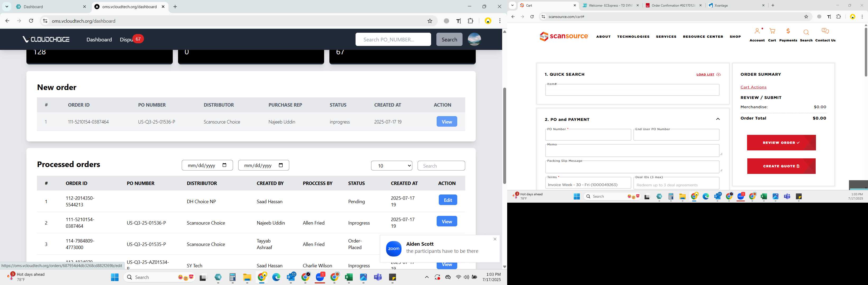
Task: Open the user avatar in CloudChoice header
Action: point(474,39)
